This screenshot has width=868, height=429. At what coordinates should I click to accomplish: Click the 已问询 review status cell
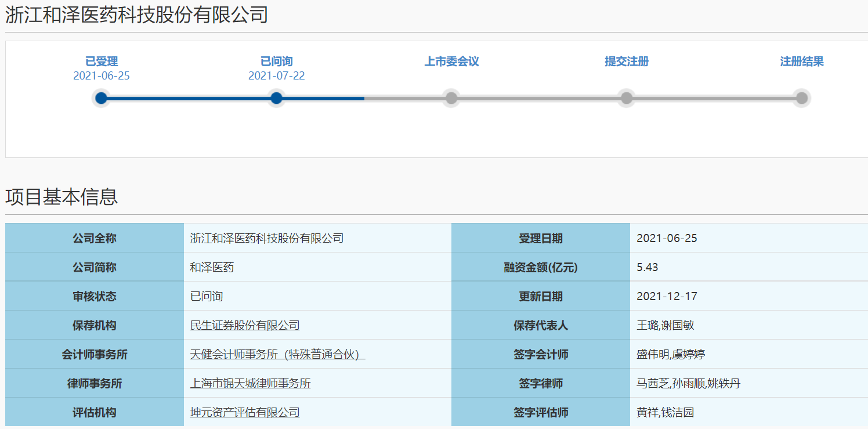point(317,296)
